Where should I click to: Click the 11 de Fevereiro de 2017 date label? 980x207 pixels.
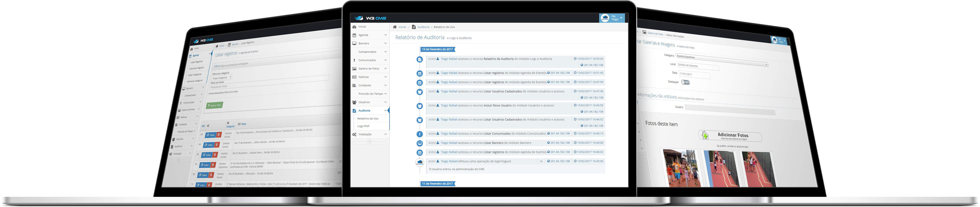pos(438,183)
